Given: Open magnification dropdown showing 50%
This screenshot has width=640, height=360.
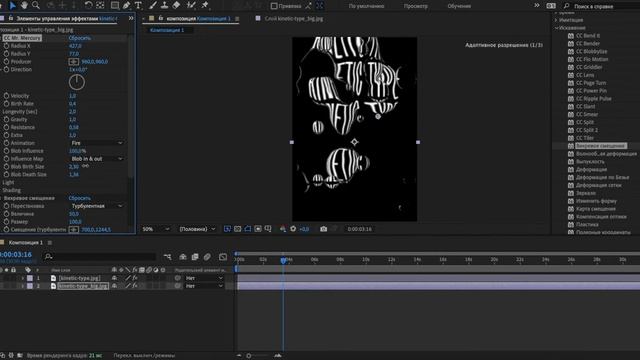Looking at the screenshot, I should point(156,229).
